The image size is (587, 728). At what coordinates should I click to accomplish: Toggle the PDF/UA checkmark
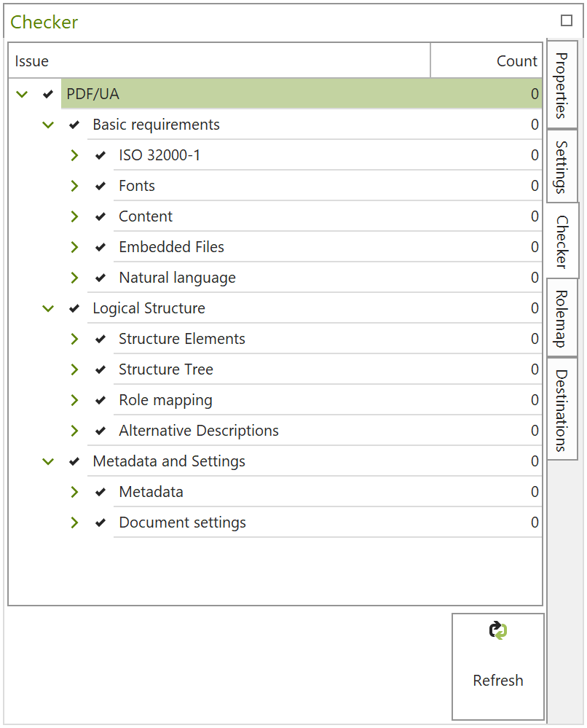(x=48, y=94)
